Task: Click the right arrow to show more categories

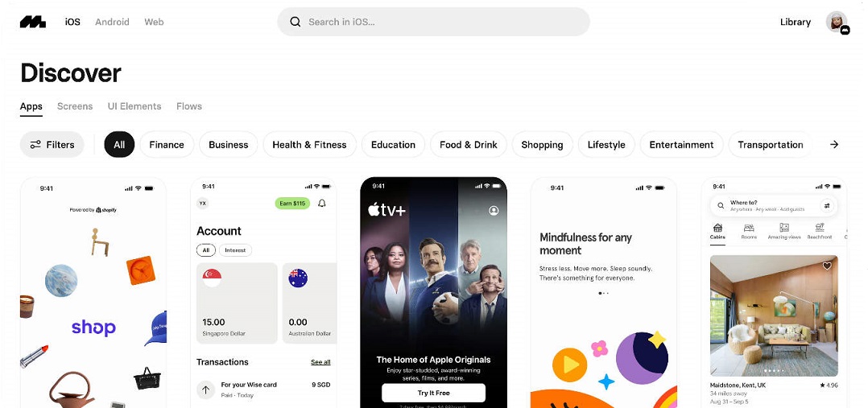Action: click(x=833, y=145)
